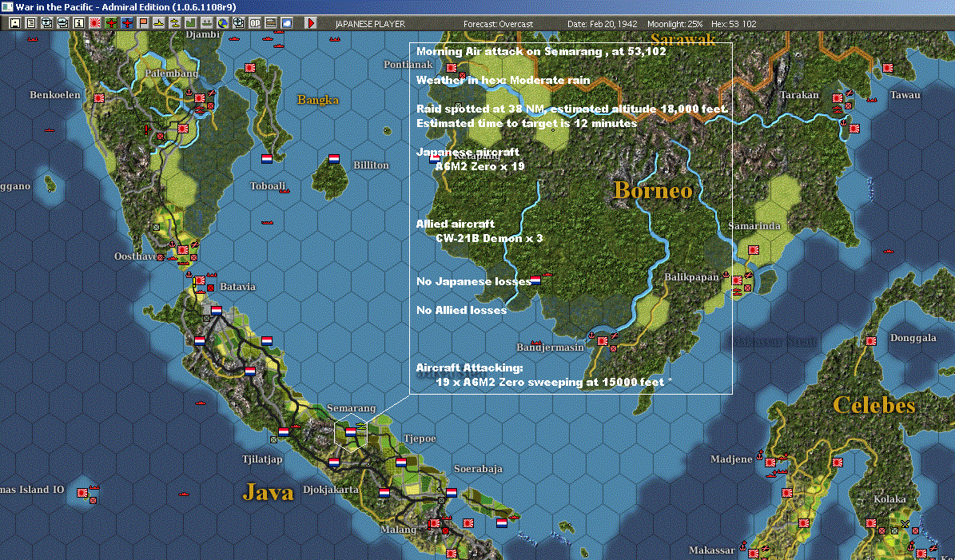Select the Dutch flag base near Toboali
This screenshot has width=955, height=560.
[x=267, y=159]
